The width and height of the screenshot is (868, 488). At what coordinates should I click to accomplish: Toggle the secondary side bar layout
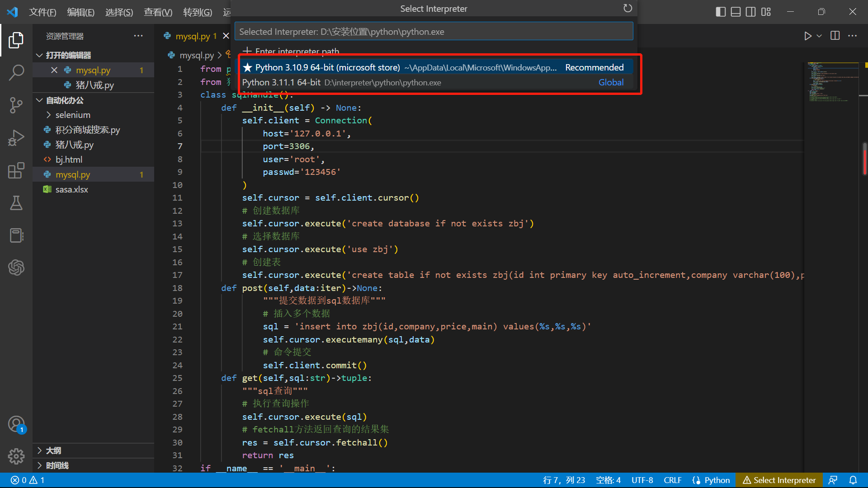point(750,12)
